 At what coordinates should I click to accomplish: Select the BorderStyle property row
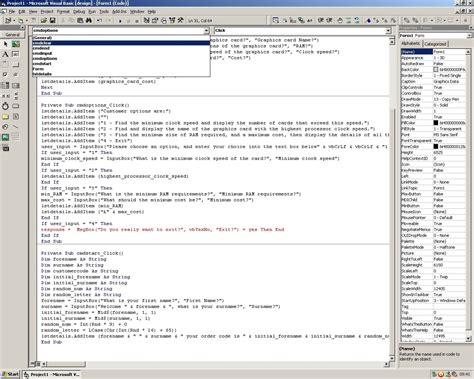coord(433,76)
